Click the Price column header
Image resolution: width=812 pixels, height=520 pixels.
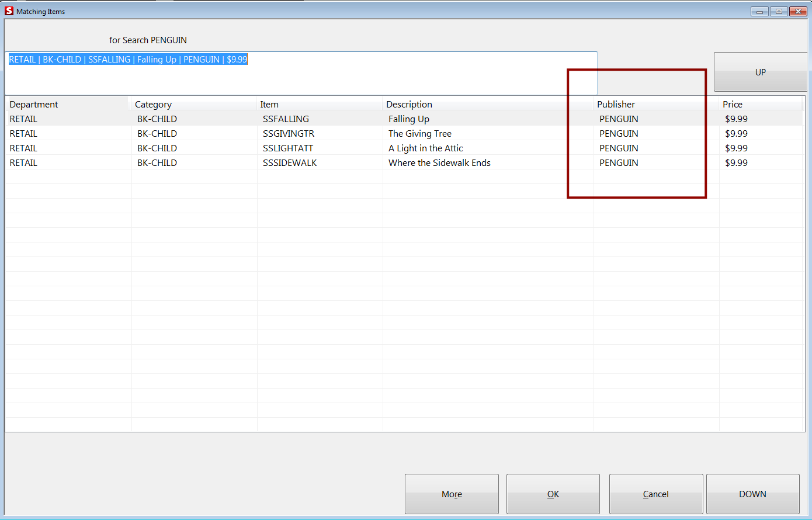pyautogui.click(x=732, y=104)
